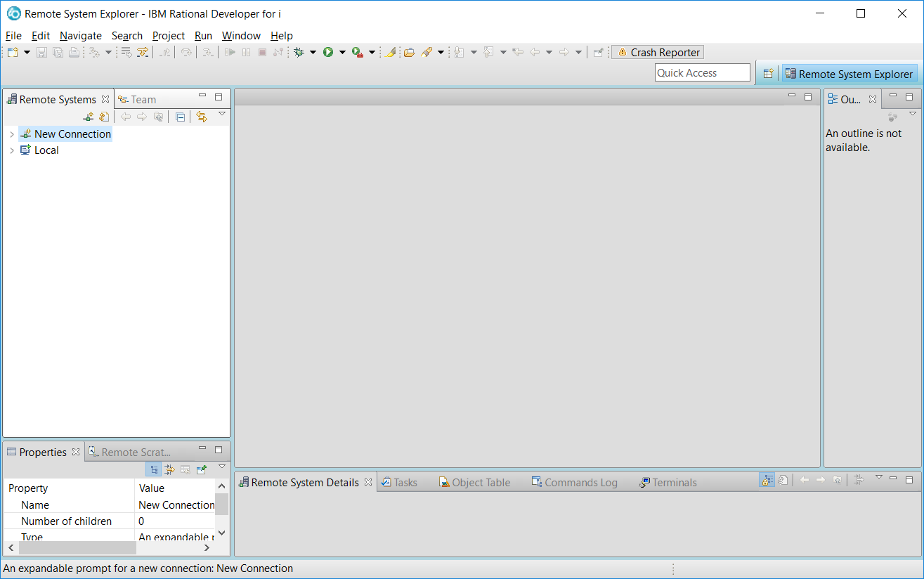Screen dimensions: 924x579
Task: Click inside the Quick Access field
Action: click(x=702, y=72)
